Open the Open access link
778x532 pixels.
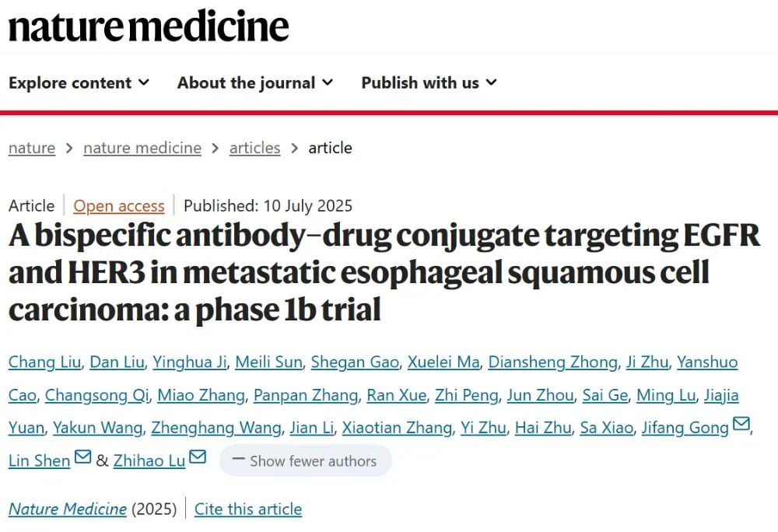tap(119, 206)
